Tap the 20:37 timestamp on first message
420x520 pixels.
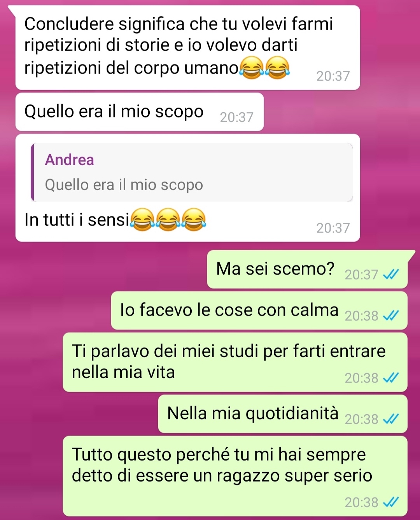(x=333, y=76)
